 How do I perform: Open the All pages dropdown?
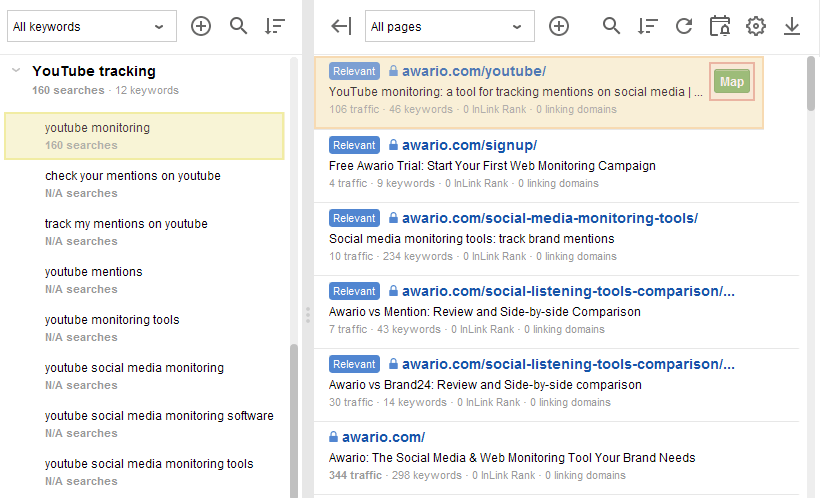[450, 26]
